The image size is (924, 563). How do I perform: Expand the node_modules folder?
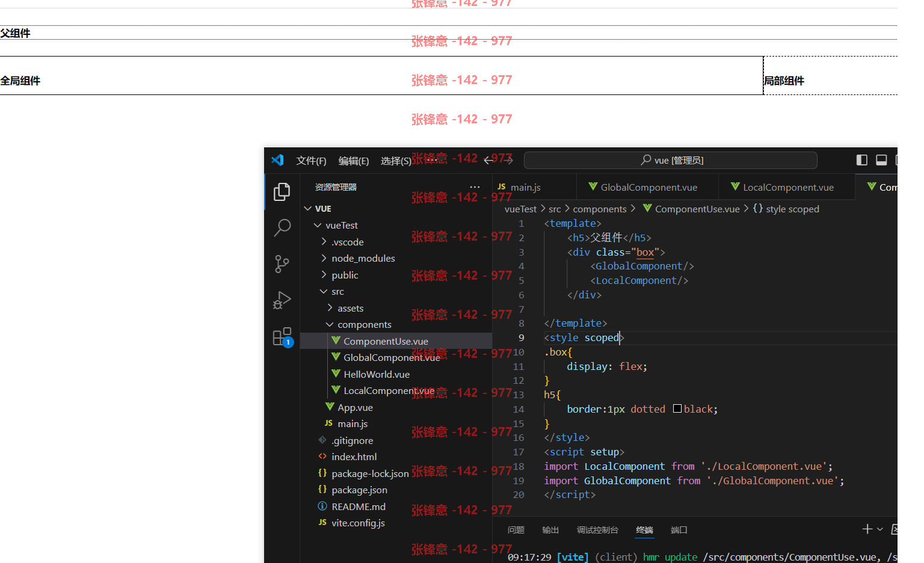tap(363, 259)
